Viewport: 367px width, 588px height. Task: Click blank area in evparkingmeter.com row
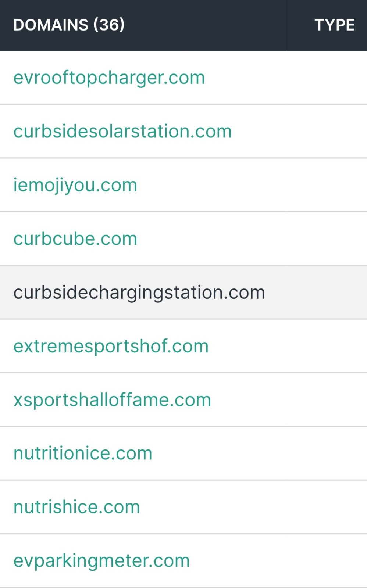pos(278,561)
